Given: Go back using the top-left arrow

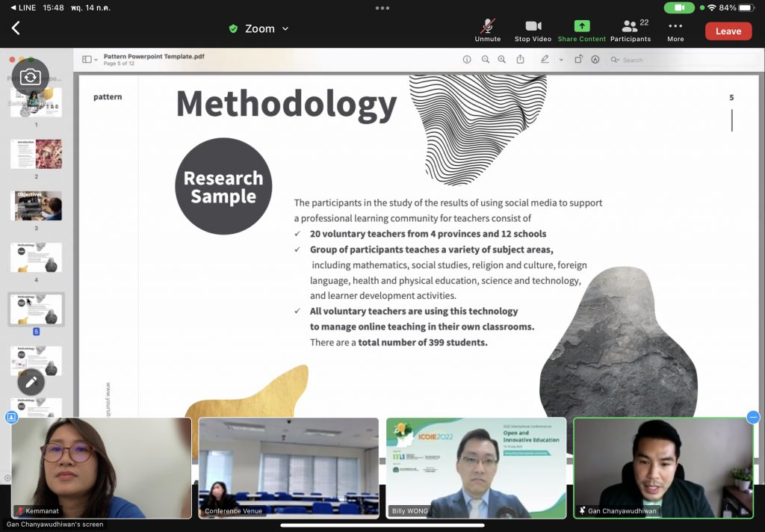Looking at the screenshot, I should pyautogui.click(x=16, y=28).
